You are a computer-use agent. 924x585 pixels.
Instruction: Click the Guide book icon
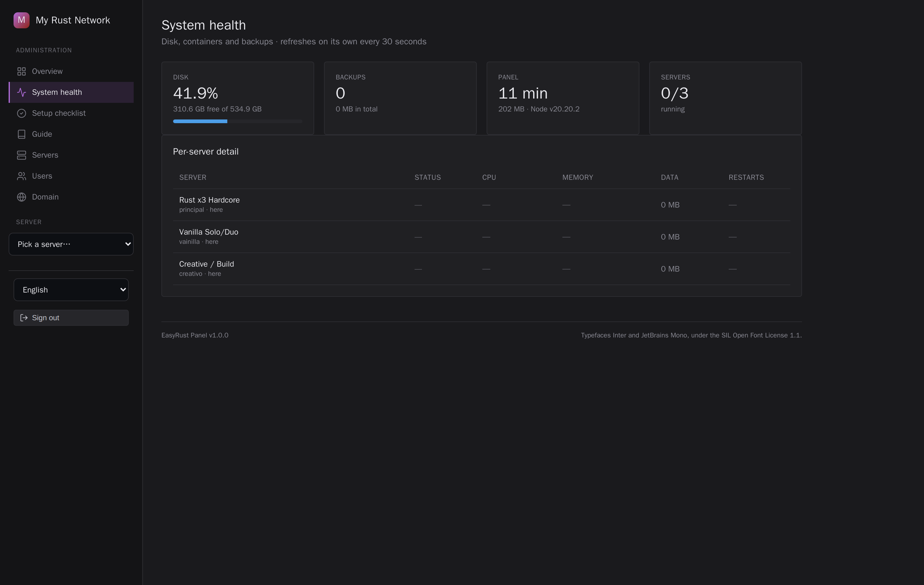click(22, 134)
